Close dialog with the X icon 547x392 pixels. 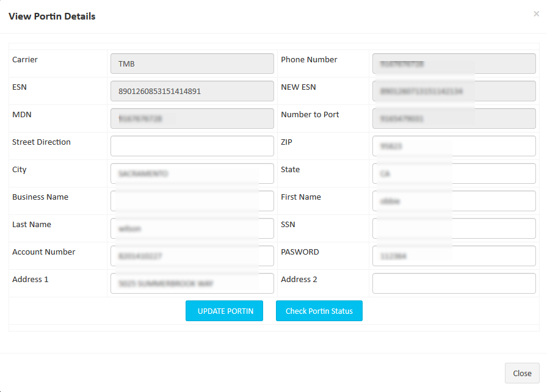pos(536,14)
